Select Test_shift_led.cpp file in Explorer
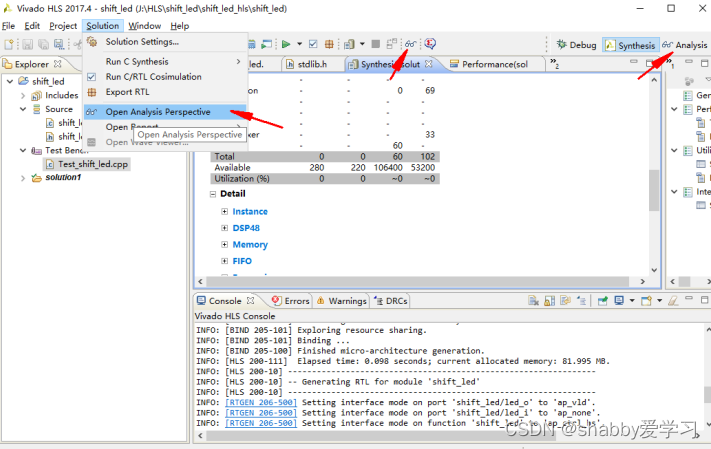The width and height of the screenshot is (711, 449). (87, 164)
